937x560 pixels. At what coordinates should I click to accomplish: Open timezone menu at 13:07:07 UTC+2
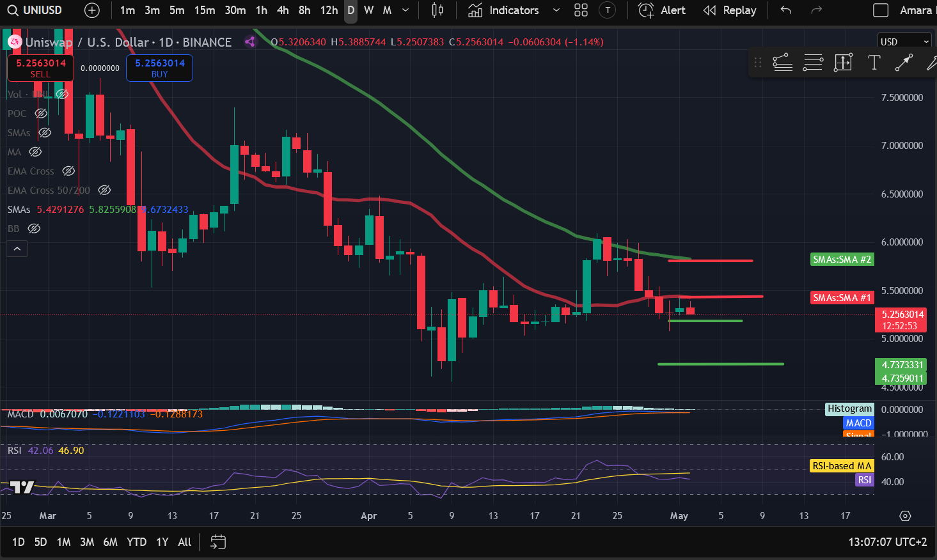888,542
